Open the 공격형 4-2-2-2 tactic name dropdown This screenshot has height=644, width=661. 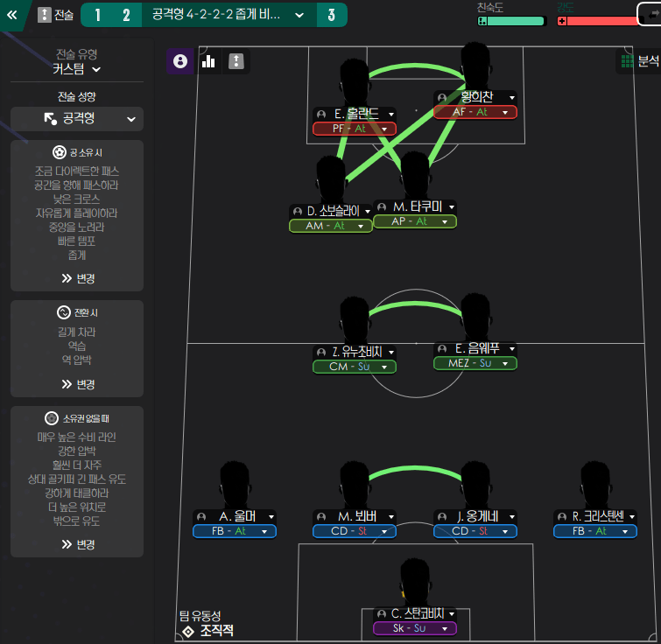coord(229,15)
